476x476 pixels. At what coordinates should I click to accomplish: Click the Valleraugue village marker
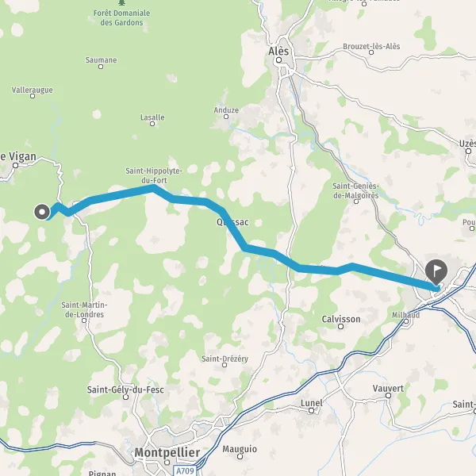(x=33, y=96)
